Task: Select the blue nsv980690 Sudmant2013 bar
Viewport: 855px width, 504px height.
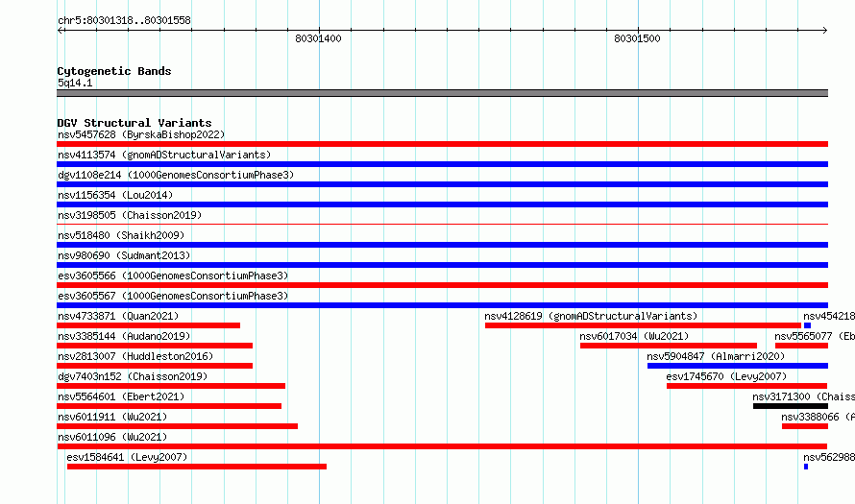Action: 442,265
